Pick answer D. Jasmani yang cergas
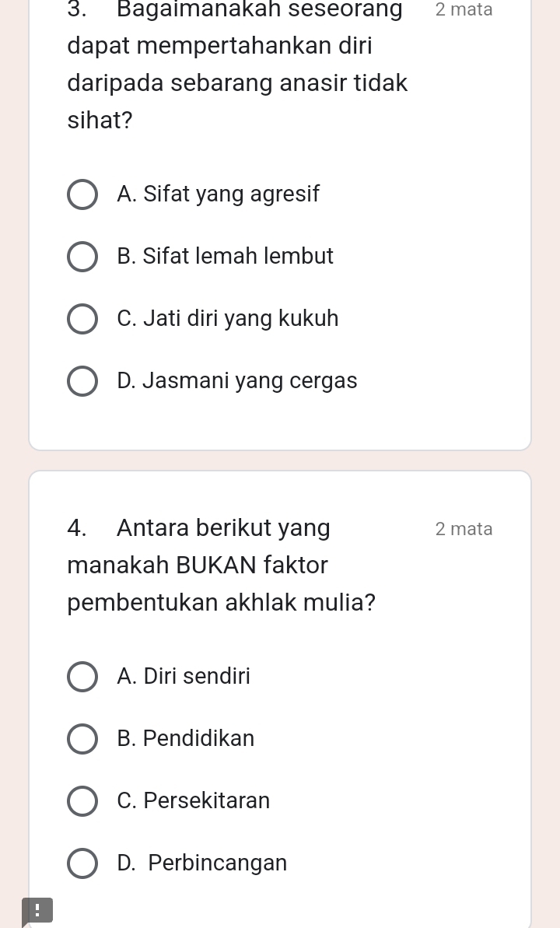Viewport: 560px width, 928px height. tap(236, 380)
